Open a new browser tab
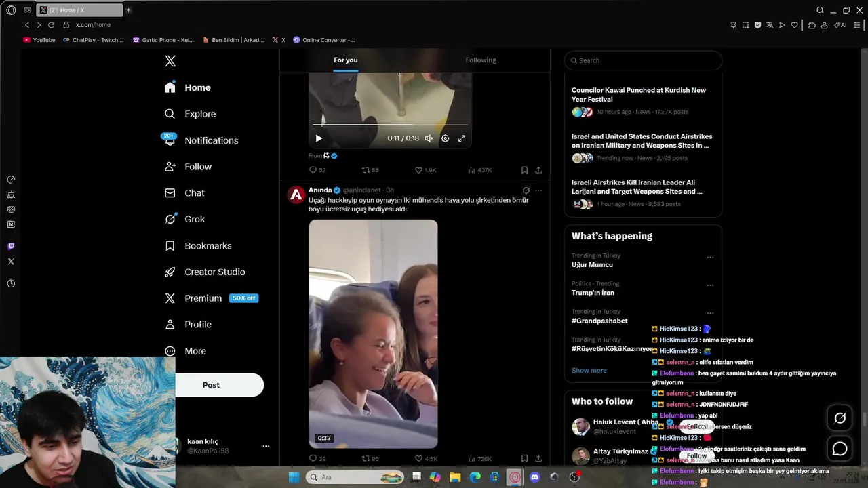 click(x=128, y=10)
